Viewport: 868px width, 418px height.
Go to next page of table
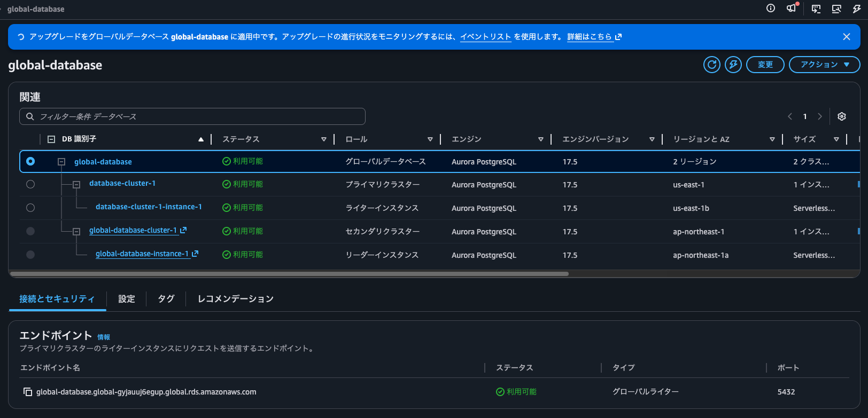(x=820, y=116)
